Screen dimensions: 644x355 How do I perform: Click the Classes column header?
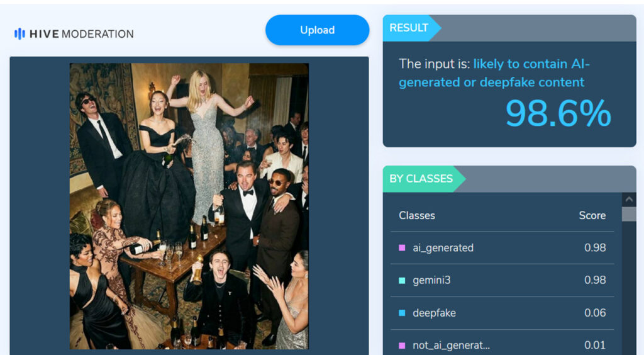pyautogui.click(x=417, y=215)
